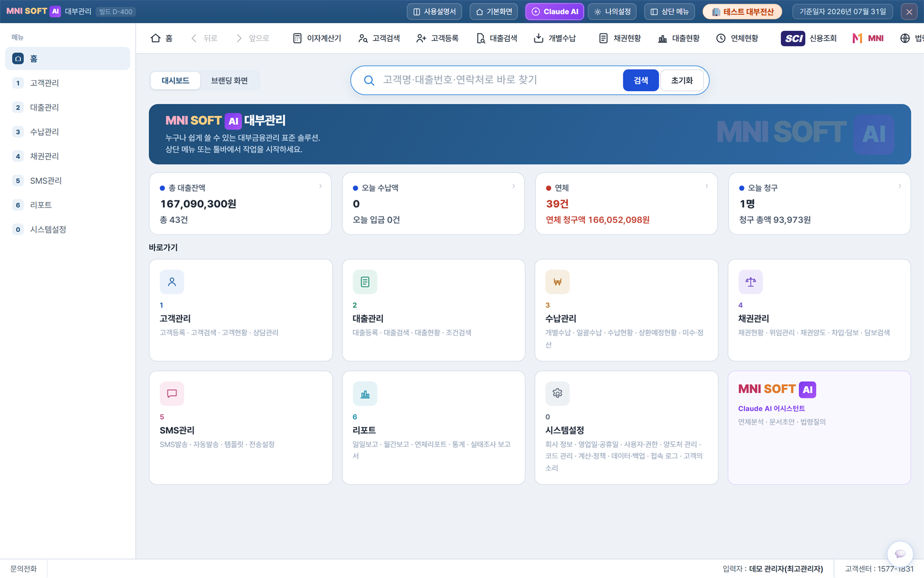Viewport: 924px width, 578px height.
Task: Open the SMS관리 chat-bubble card icon
Action: [x=172, y=394]
